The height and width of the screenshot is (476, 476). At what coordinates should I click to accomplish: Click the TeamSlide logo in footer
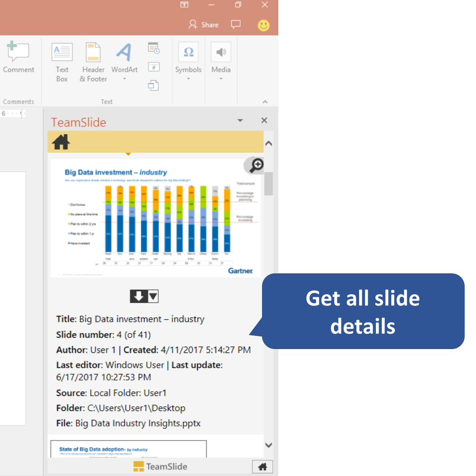coord(160,466)
